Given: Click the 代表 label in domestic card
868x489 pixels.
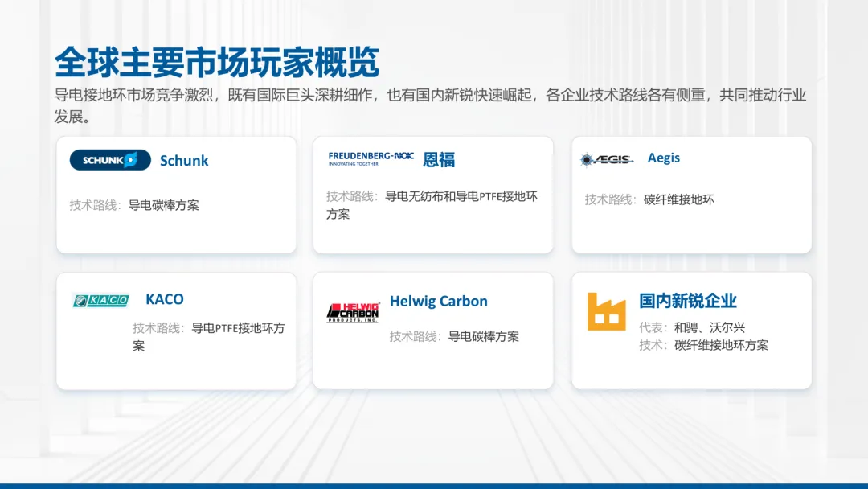Looking at the screenshot, I should tap(653, 328).
